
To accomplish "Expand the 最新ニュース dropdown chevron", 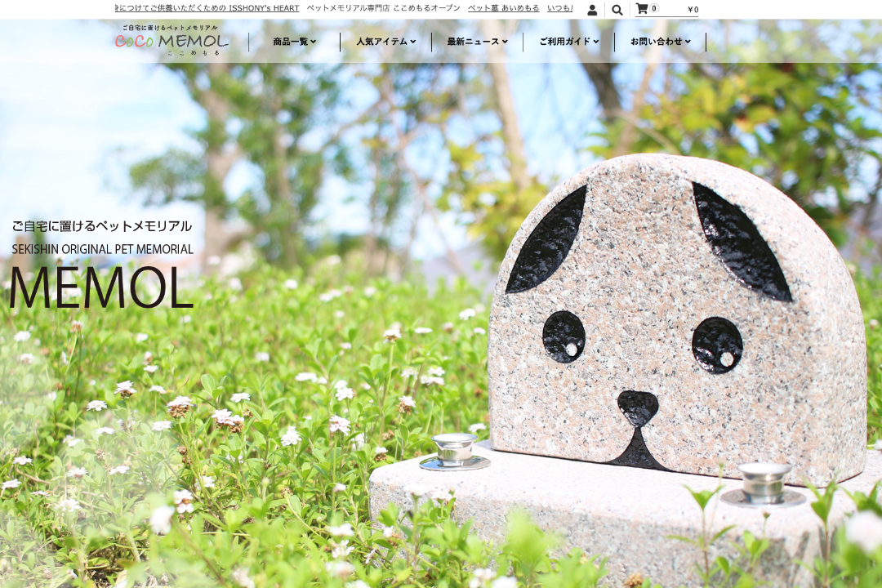I will click(505, 42).
